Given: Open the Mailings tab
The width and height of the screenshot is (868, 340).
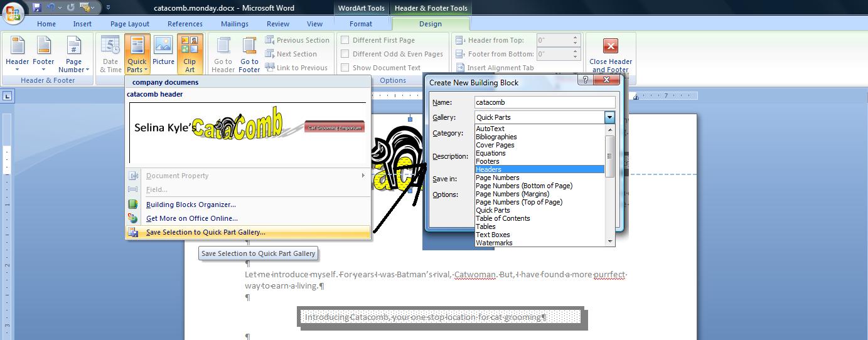Looking at the screenshot, I should [235, 24].
